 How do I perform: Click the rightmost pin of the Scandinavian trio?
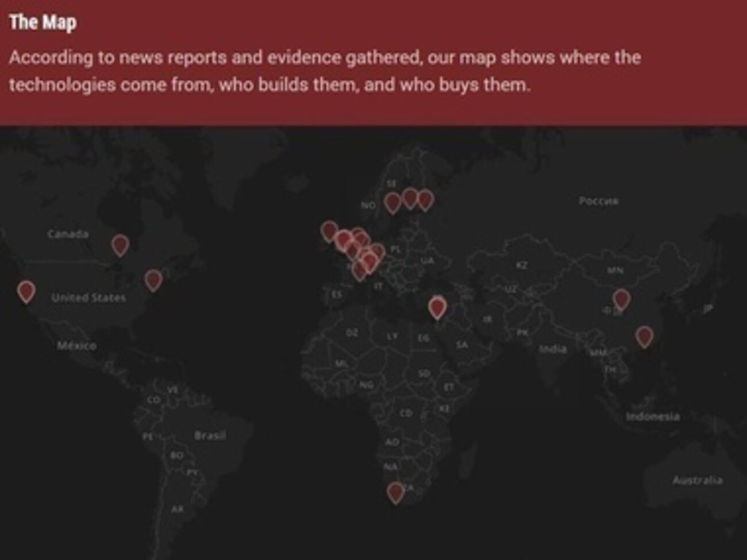(x=425, y=199)
